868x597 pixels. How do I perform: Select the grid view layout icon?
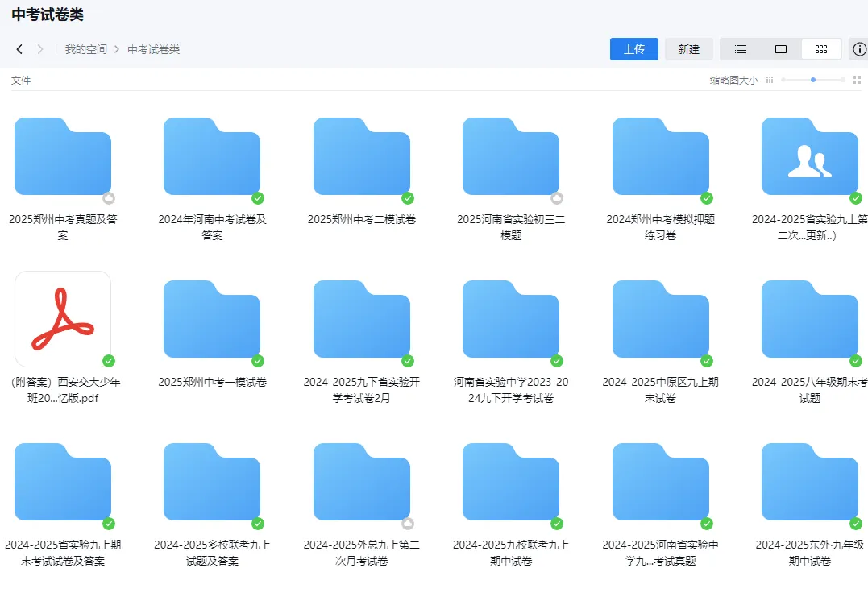coord(821,49)
